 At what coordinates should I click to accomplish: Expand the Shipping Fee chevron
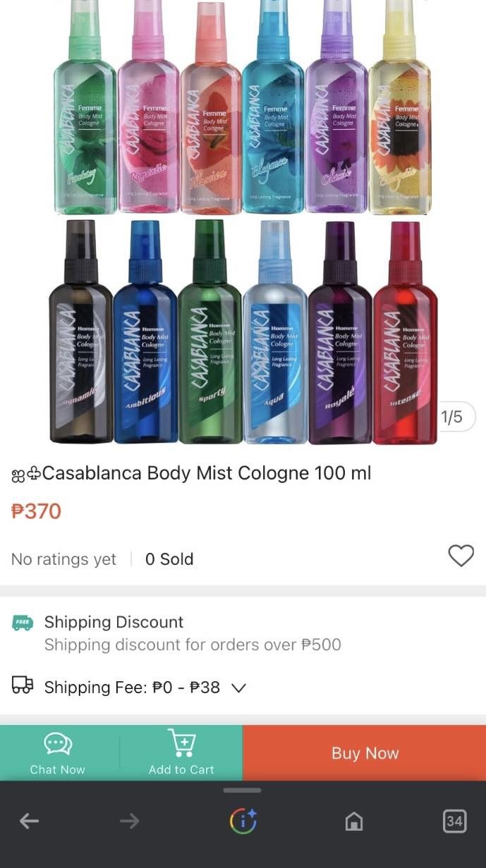238,687
